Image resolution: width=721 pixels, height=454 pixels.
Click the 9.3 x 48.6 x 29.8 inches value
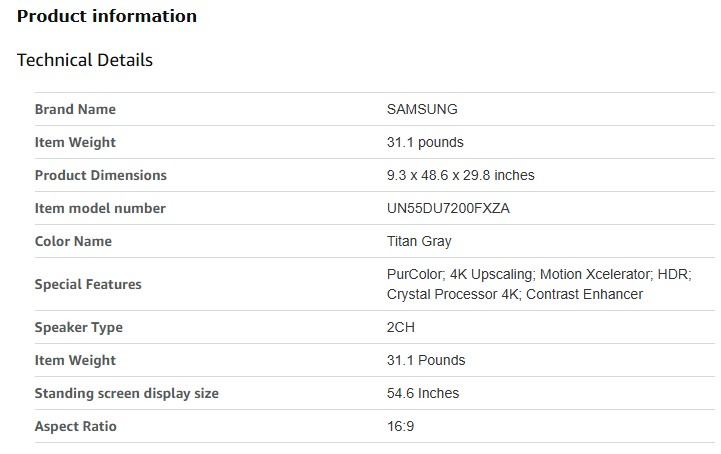click(460, 175)
